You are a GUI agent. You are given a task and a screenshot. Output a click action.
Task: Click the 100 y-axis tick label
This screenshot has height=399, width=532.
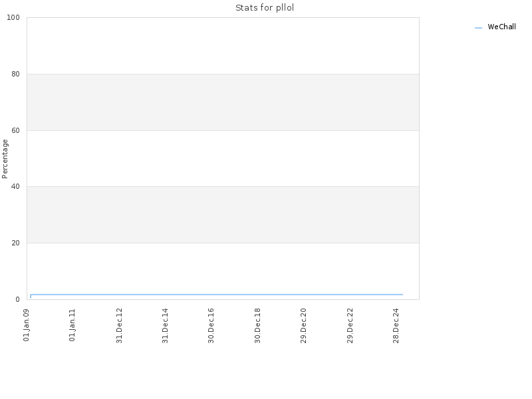(13, 18)
